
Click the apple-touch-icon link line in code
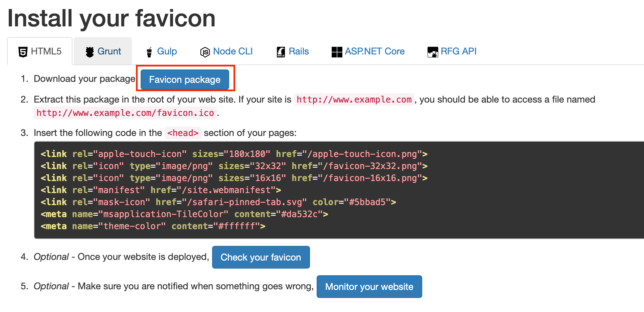pos(234,154)
